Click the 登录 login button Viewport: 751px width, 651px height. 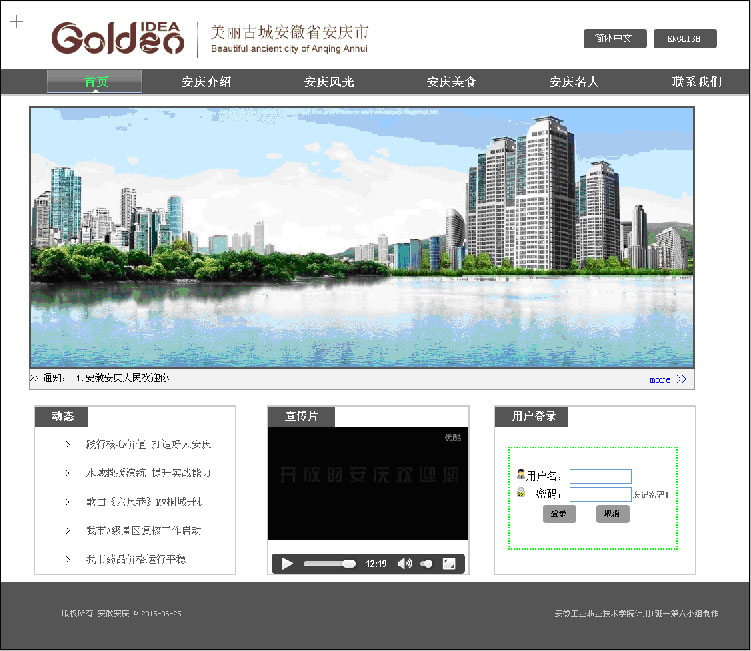tap(559, 514)
